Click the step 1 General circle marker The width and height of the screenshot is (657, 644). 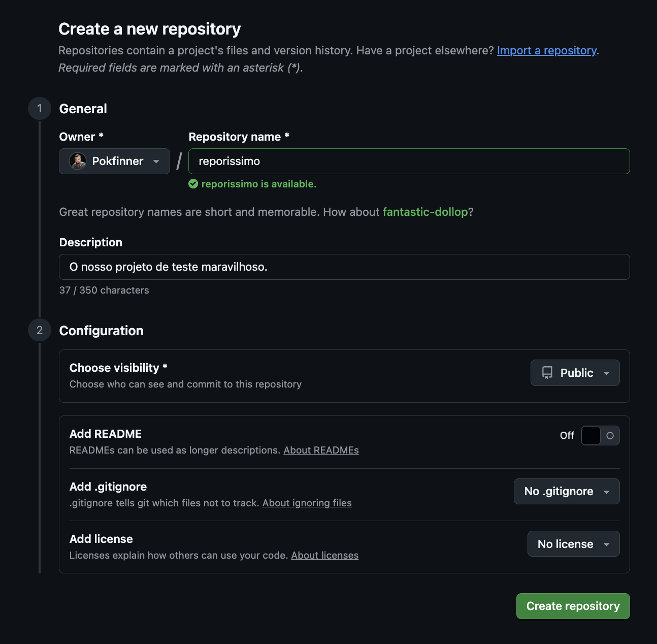tap(40, 109)
